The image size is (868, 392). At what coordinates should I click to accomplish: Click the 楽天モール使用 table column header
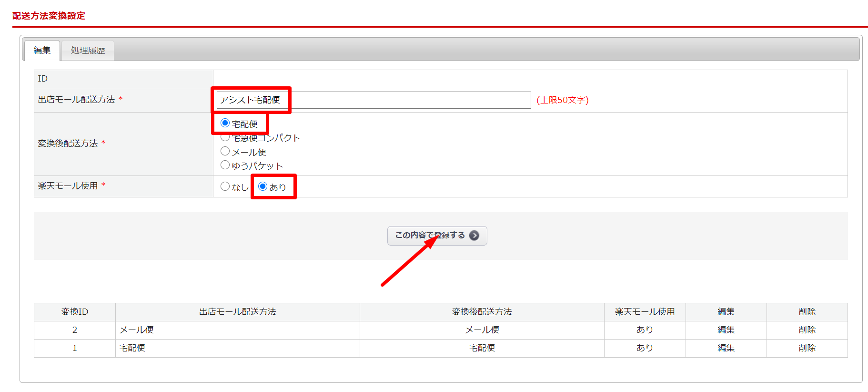645,312
